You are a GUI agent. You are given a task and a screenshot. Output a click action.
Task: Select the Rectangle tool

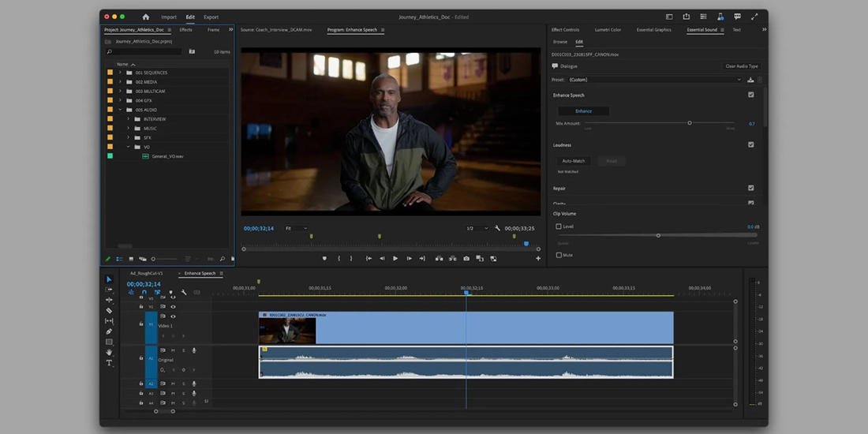109,342
